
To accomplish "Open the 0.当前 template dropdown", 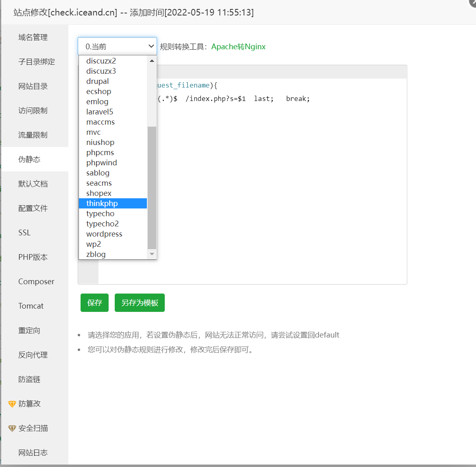I will pyautogui.click(x=117, y=46).
